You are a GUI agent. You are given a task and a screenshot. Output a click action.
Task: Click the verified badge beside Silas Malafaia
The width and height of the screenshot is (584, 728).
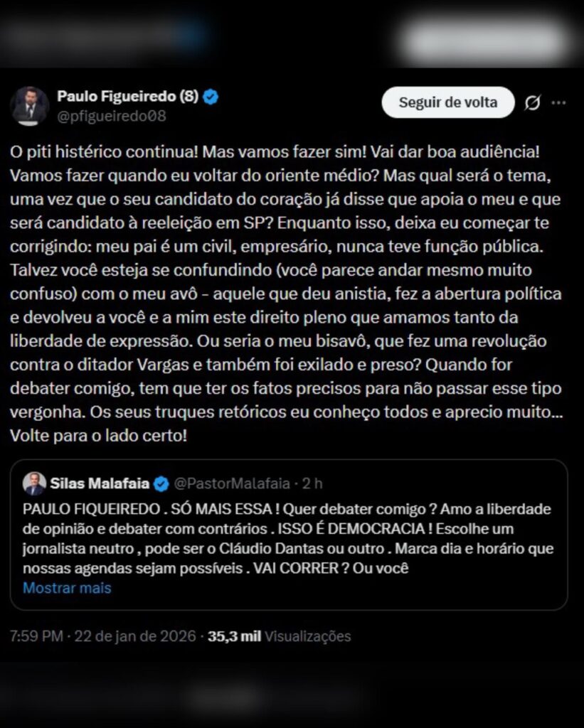click(x=161, y=484)
